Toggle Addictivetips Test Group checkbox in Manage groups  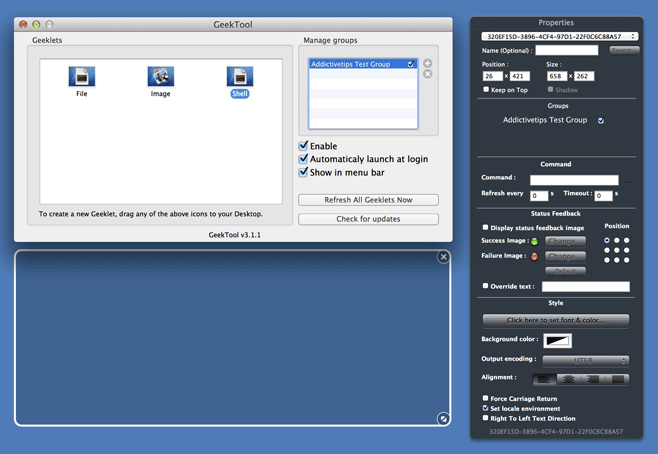pos(411,64)
